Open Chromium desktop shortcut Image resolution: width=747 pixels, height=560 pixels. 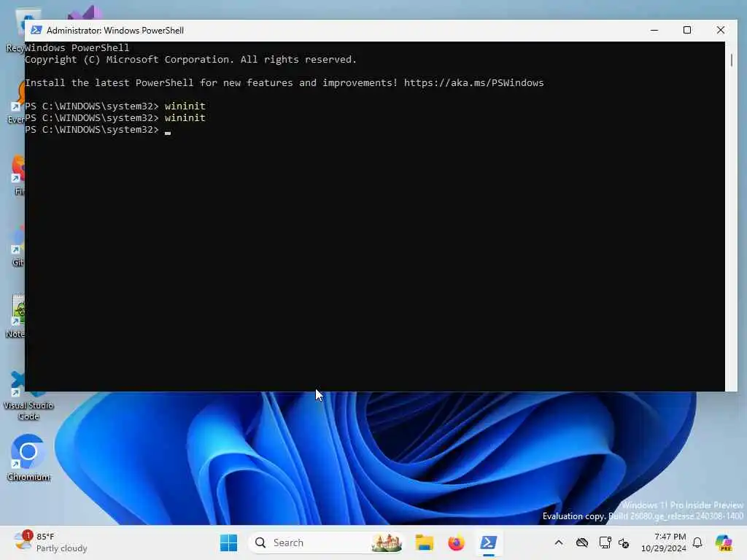click(x=28, y=457)
